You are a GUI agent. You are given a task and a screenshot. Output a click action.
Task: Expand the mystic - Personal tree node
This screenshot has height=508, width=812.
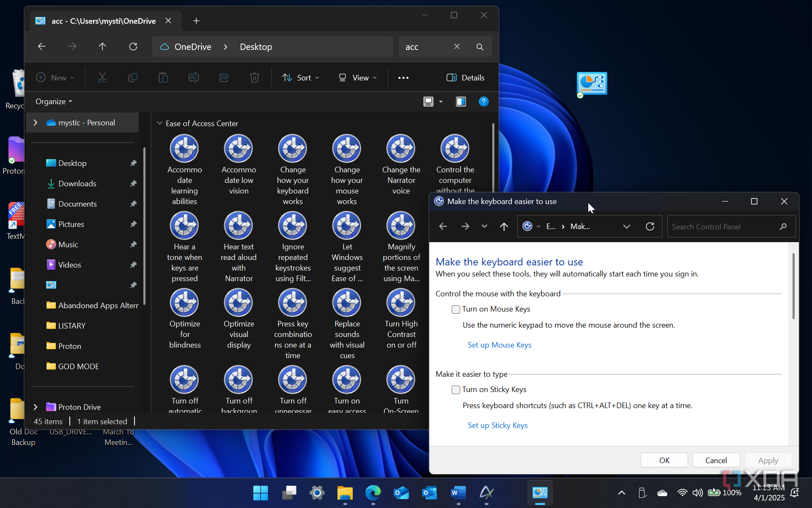36,122
